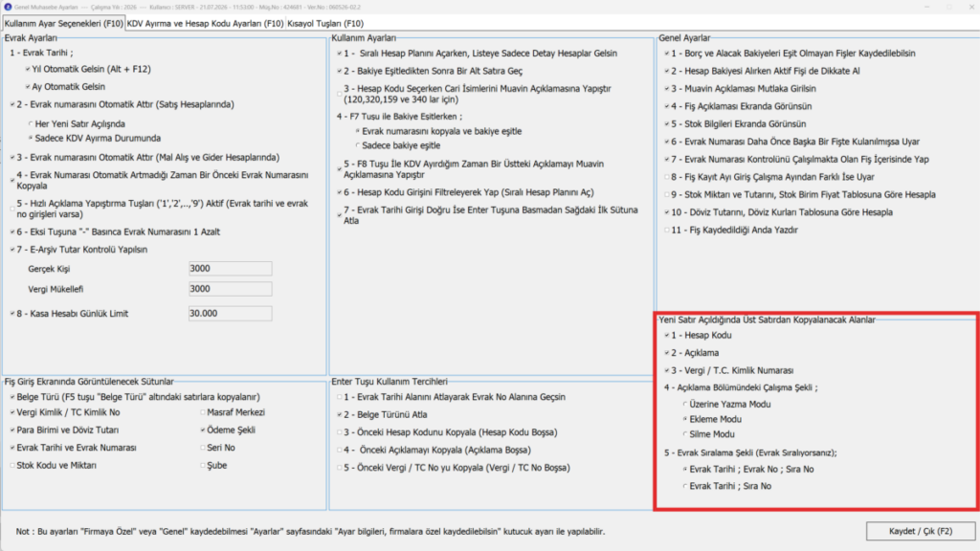Select Evrak numarasını kopyala ve bakiye eşitle
Viewport: 980px width, 551px height.
(358, 131)
